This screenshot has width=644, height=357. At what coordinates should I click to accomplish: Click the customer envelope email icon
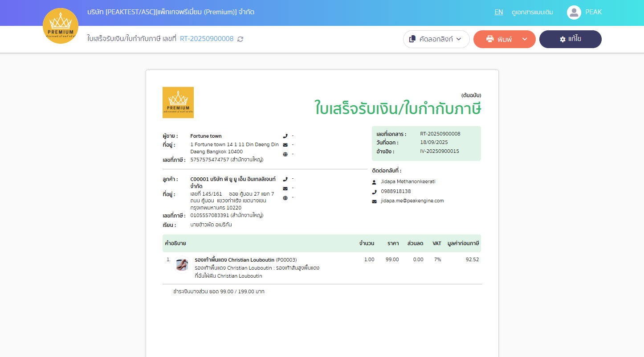pyautogui.click(x=285, y=188)
